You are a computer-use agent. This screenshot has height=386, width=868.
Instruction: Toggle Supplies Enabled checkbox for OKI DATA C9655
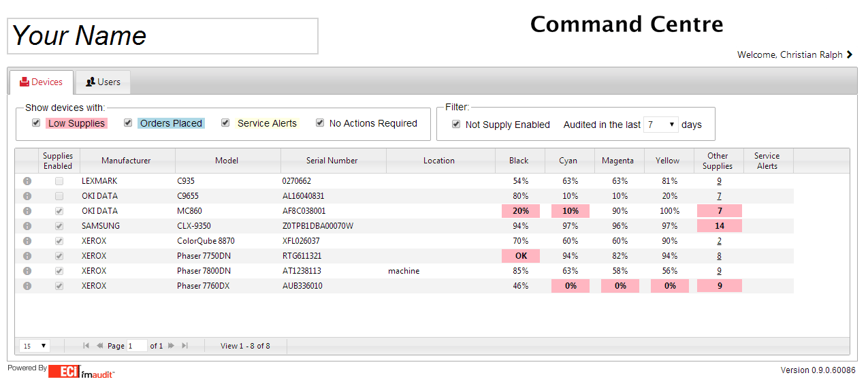59,196
